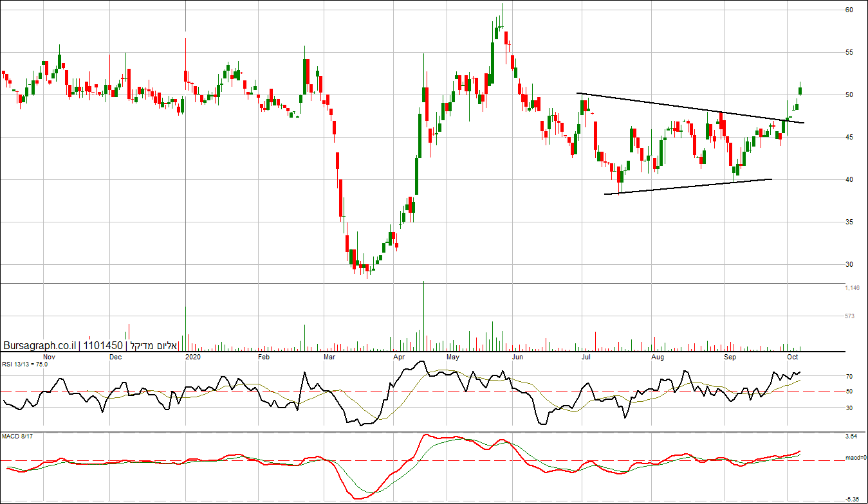868x504 pixels.
Task: Select the 55 price axis label
Action: point(849,52)
